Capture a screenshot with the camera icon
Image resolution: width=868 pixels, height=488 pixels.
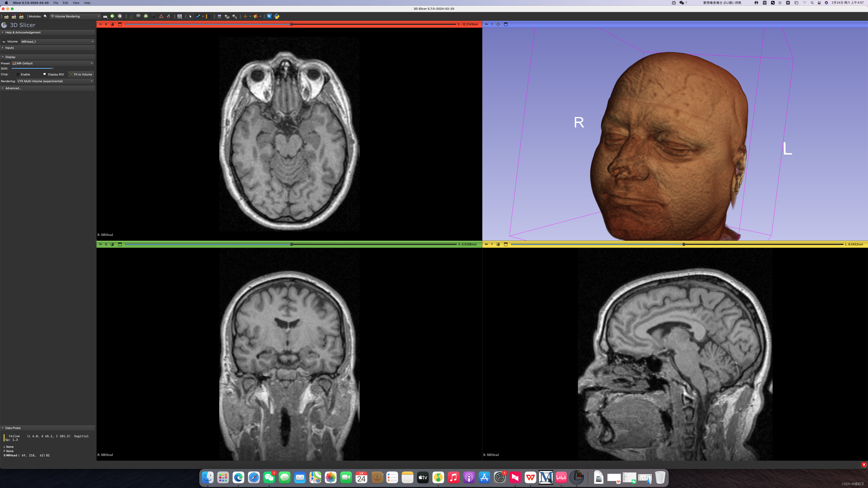pos(219,16)
